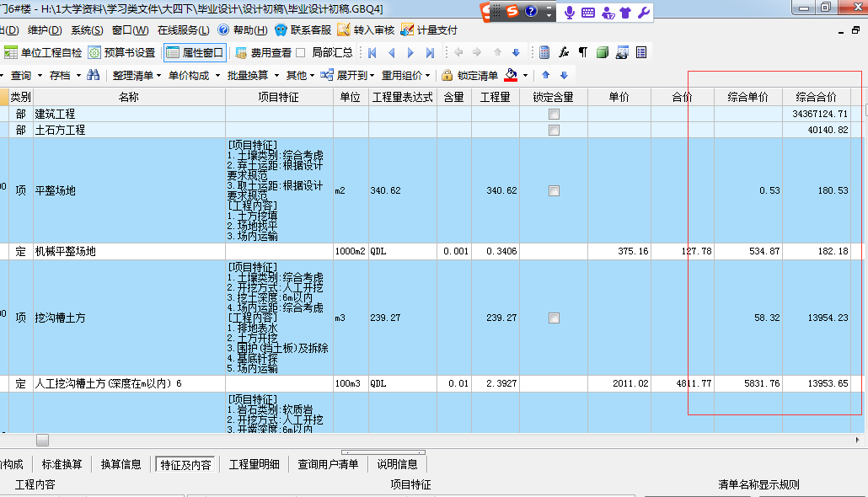The width and height of the screenshot is (868, 497).
Task: Open the 单价构成 dropdown
Action: tap(194, 75)
